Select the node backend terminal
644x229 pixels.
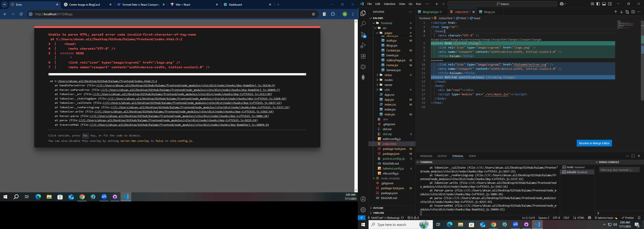577,167
